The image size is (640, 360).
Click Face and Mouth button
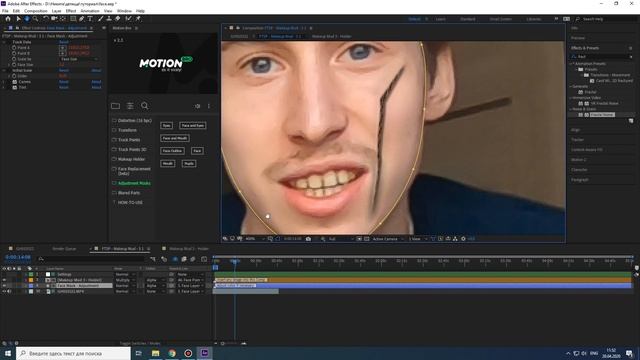tap(175, 138)
